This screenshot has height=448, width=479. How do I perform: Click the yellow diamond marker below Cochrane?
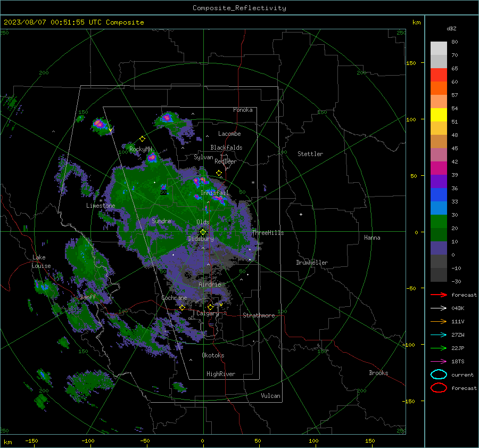coord(182,307)
